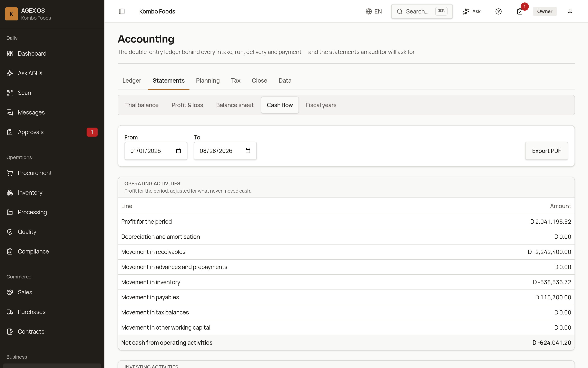Image resolution: width=588 pixels, height=368 pixels.
Task: Open Inventory from the sidebar
Action: pos(52,193)
